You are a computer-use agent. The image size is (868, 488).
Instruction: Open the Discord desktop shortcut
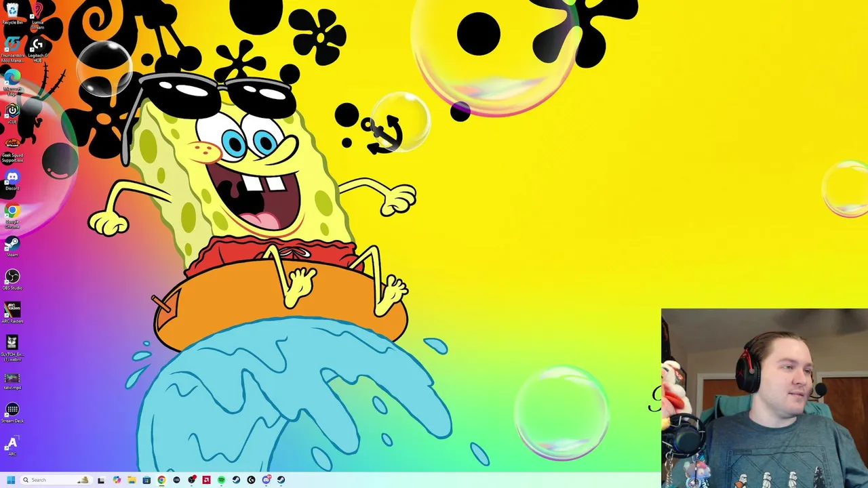tap(12, 180)
